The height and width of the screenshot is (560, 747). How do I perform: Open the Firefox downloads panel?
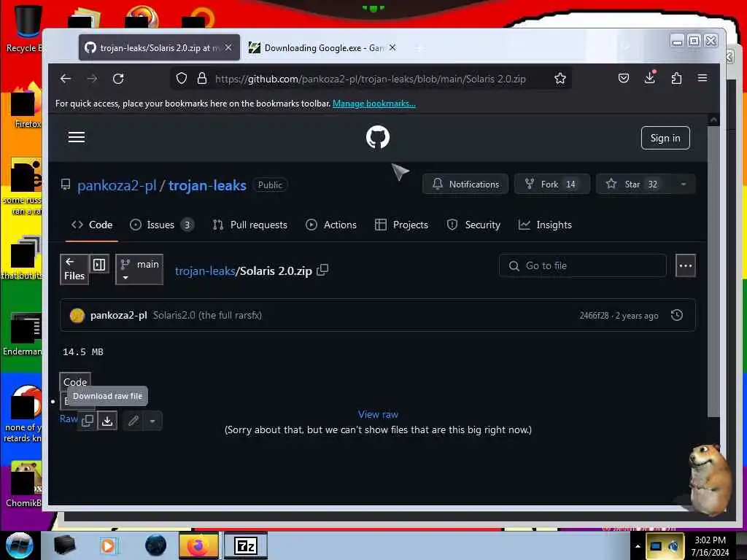[650, 77]
